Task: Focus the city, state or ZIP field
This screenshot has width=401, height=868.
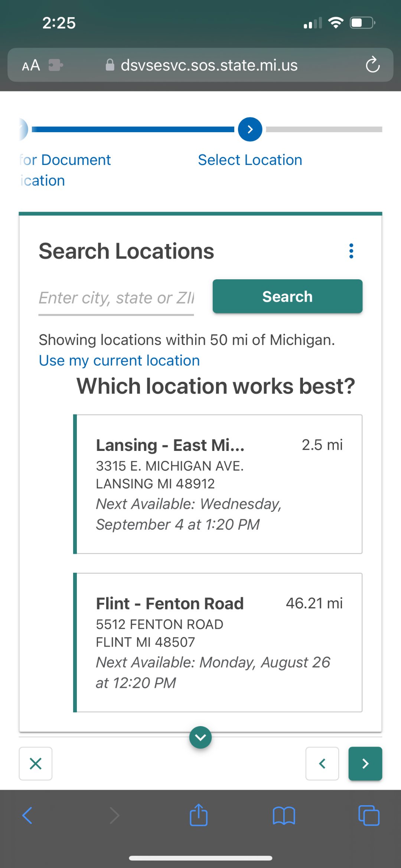Action: [116, 298]
